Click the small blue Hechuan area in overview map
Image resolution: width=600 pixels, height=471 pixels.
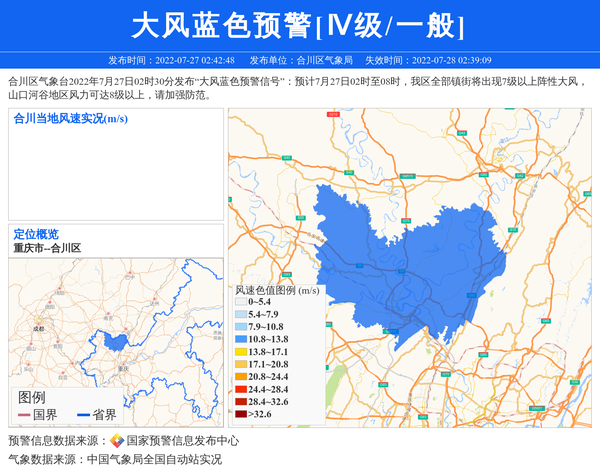115,342
